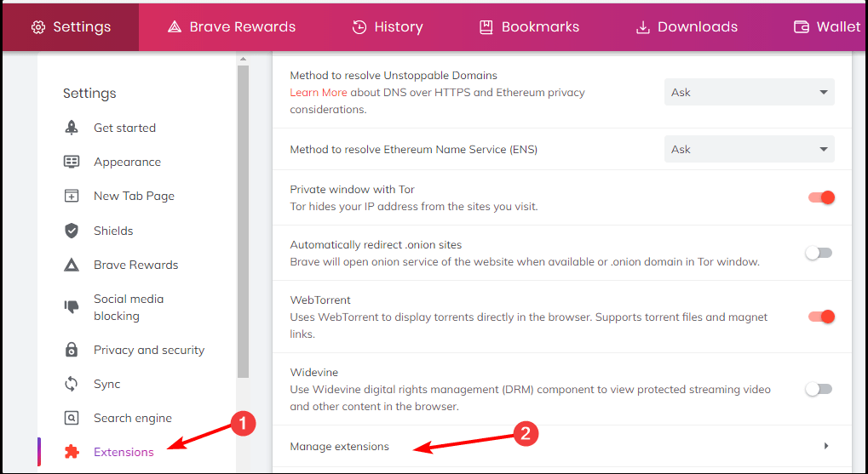The width and height of the screenshot is (868, 474).
Task: Click the Bookmarks book icon in top bar
Action: pyautogui.click(x=486, y=27)
